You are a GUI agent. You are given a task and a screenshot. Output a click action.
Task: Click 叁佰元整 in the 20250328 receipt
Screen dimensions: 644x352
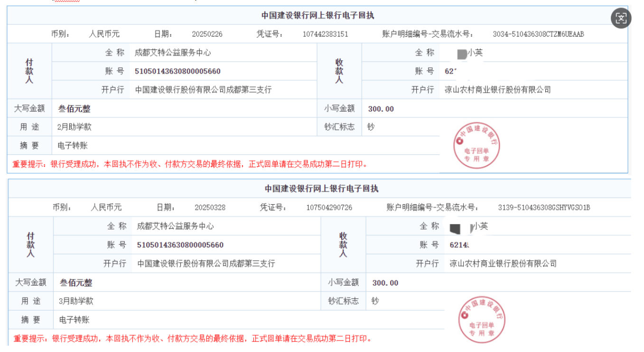pyautogui.click(x=76, y=283)
